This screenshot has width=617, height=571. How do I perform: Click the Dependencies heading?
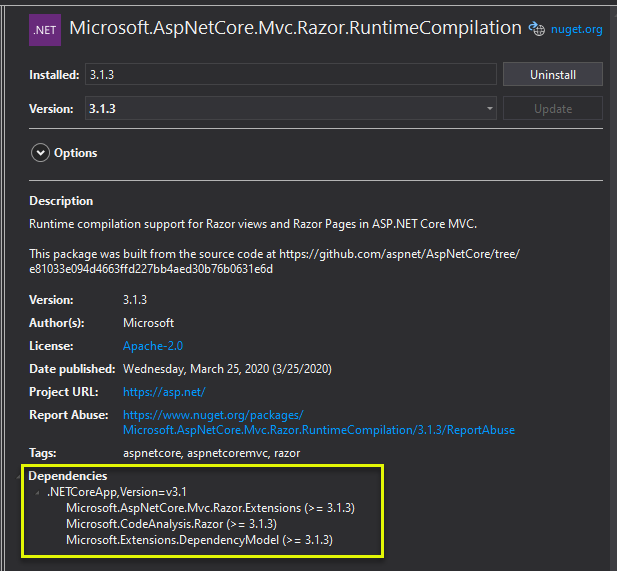point(68,476)
